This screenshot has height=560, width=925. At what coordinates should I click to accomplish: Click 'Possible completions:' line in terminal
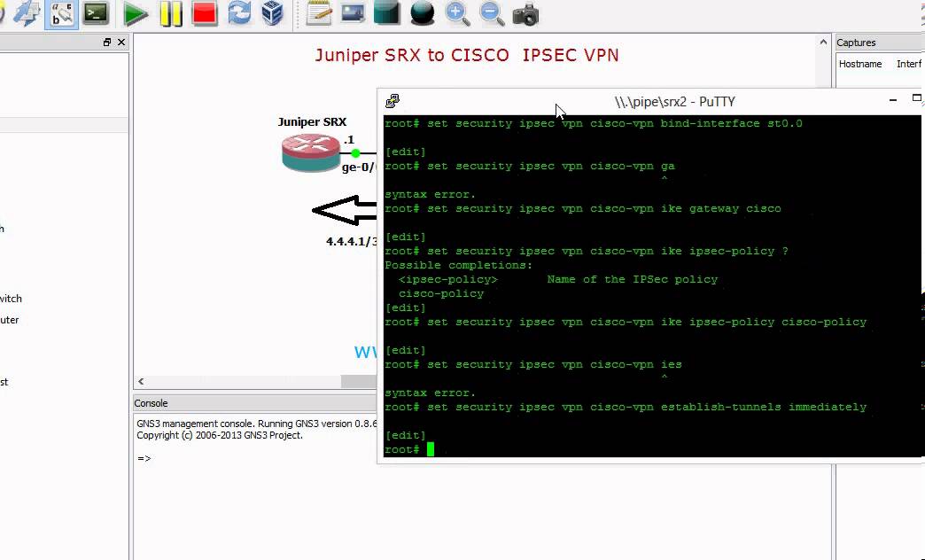(458, 266)
